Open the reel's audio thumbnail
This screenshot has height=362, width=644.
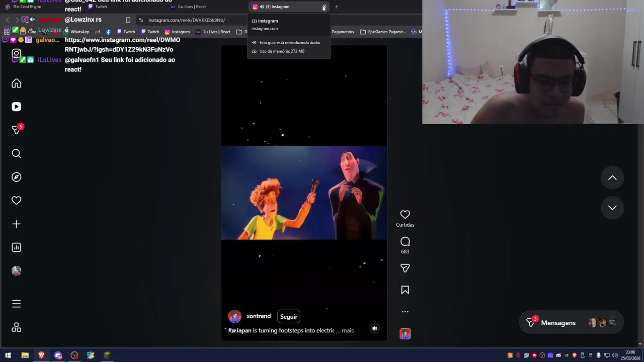(x=405, y=334)
